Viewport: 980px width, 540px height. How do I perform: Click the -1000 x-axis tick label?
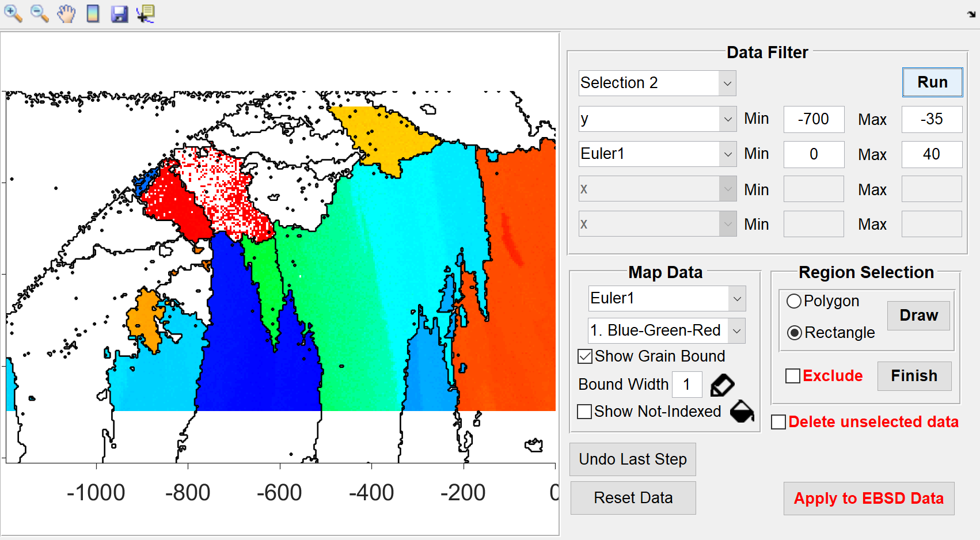96,493
